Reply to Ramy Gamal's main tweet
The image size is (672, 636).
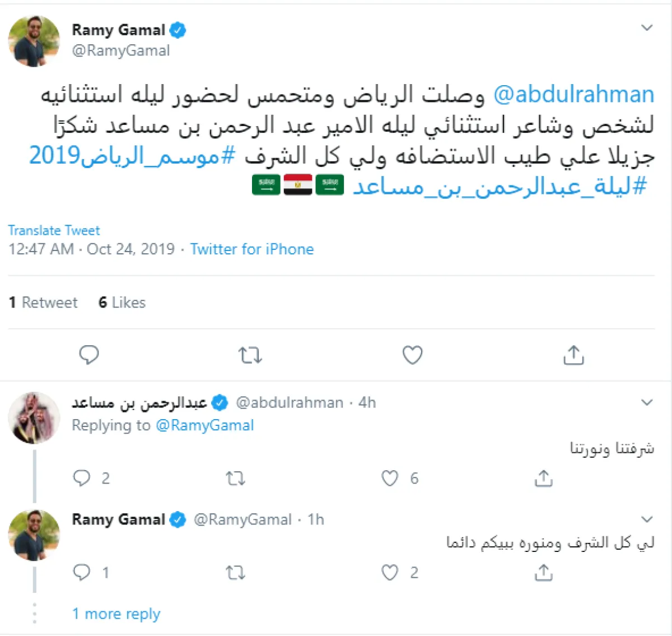point(89,355)
